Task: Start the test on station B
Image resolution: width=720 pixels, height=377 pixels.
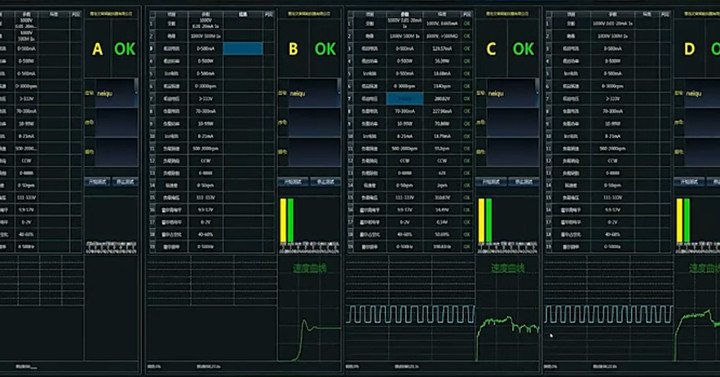Action: pos(293,182)
